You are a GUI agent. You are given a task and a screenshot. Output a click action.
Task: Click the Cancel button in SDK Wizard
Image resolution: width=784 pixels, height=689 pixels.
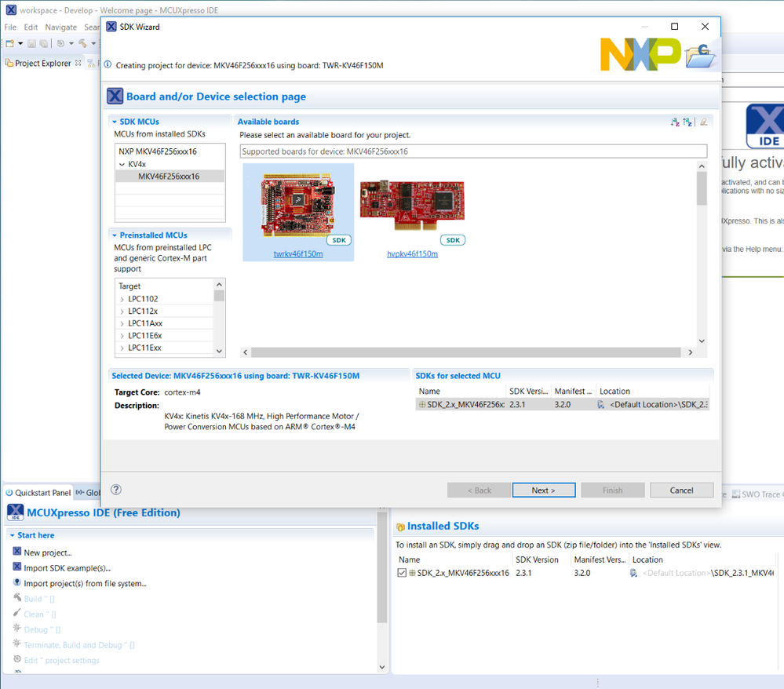click(x=681, y=490)
